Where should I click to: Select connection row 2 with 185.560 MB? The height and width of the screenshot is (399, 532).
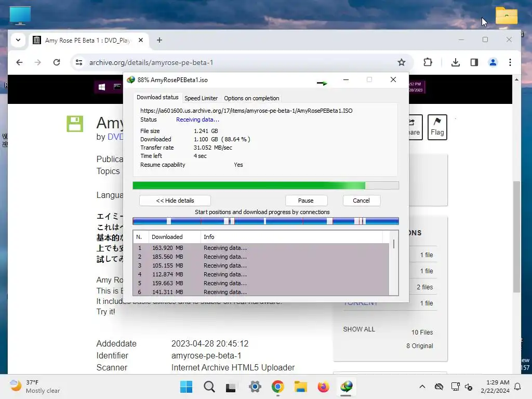pos(261,257)
